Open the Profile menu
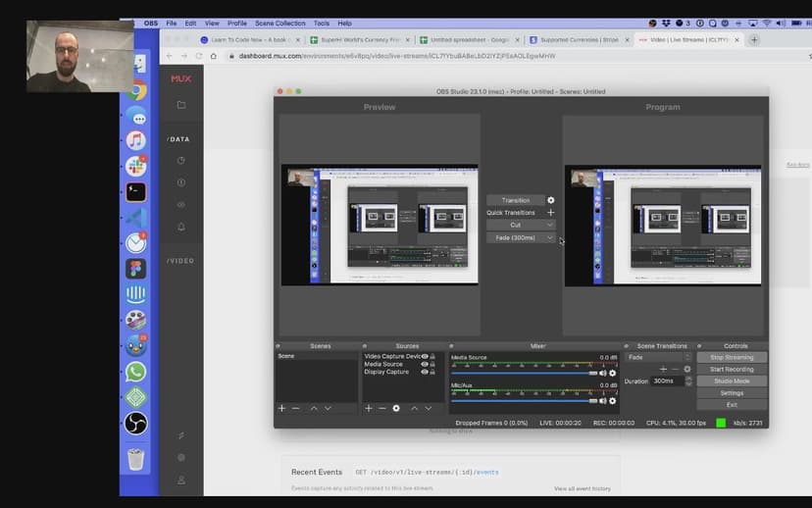Viewport: 812px width, 508px height. pyautogui.click(x=237, y=23)
